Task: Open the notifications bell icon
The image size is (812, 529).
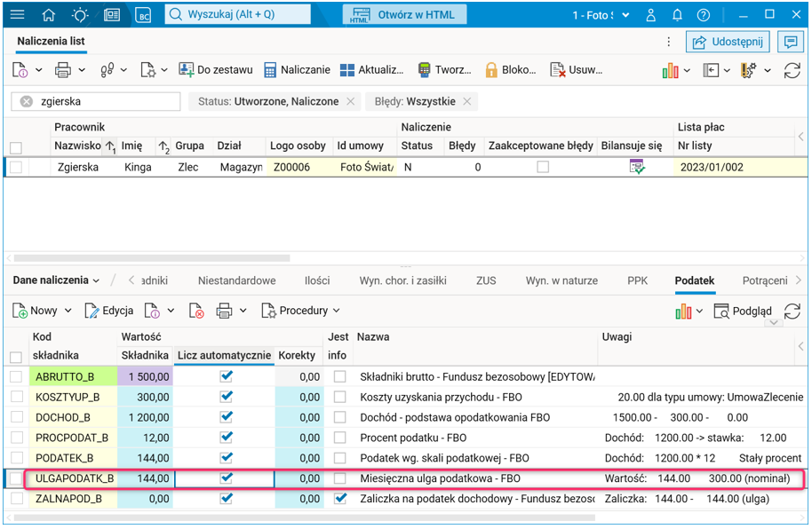Action: coord(678,15)
